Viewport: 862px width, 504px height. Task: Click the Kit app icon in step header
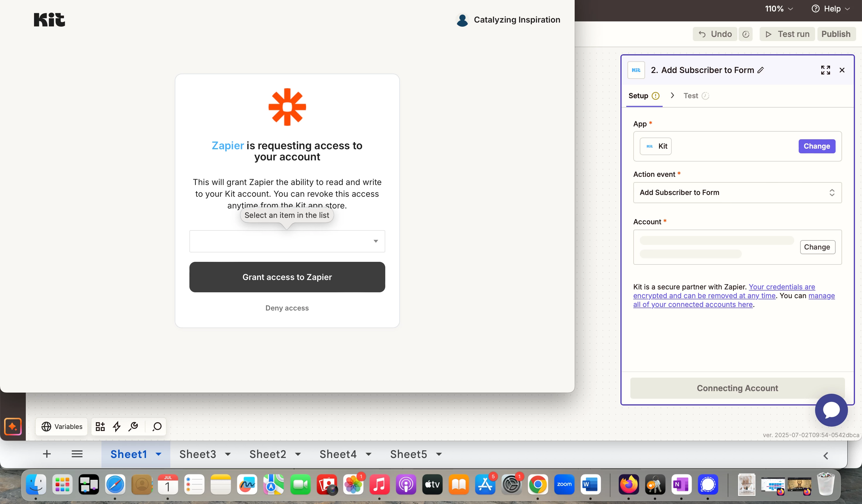pos(636,70)
